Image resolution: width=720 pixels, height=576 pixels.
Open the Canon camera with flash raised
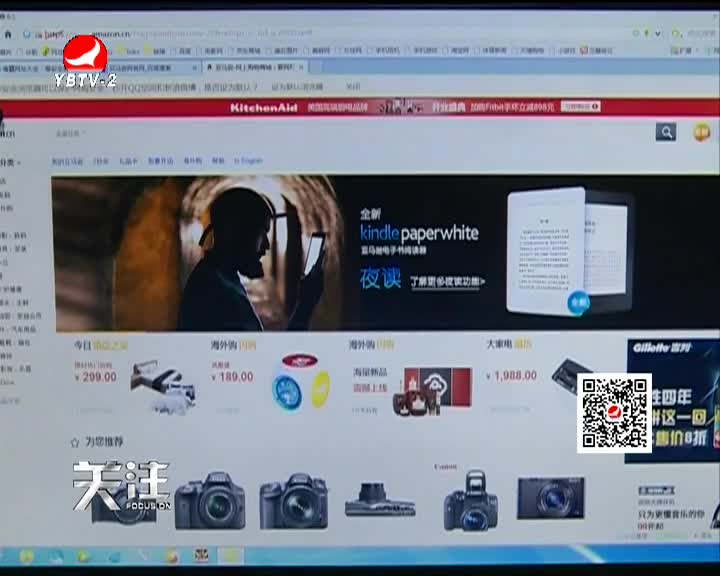[x=471, y=501]
